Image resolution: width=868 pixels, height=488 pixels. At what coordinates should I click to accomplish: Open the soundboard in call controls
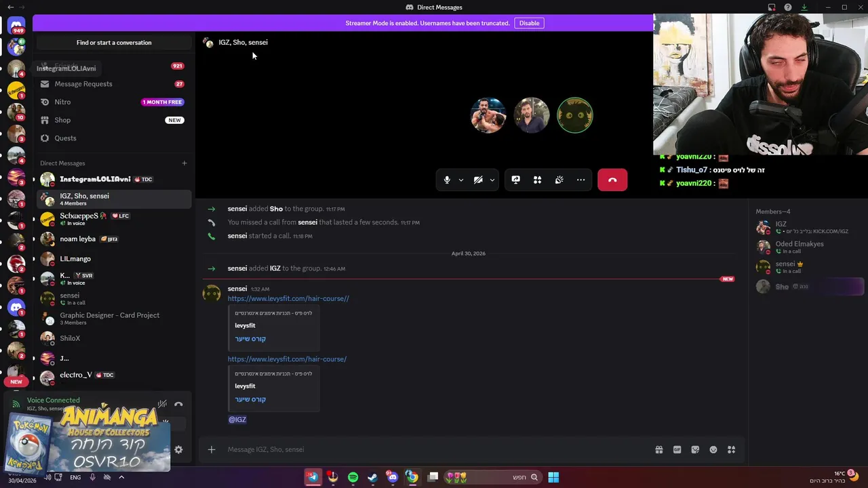coord(559,180)
